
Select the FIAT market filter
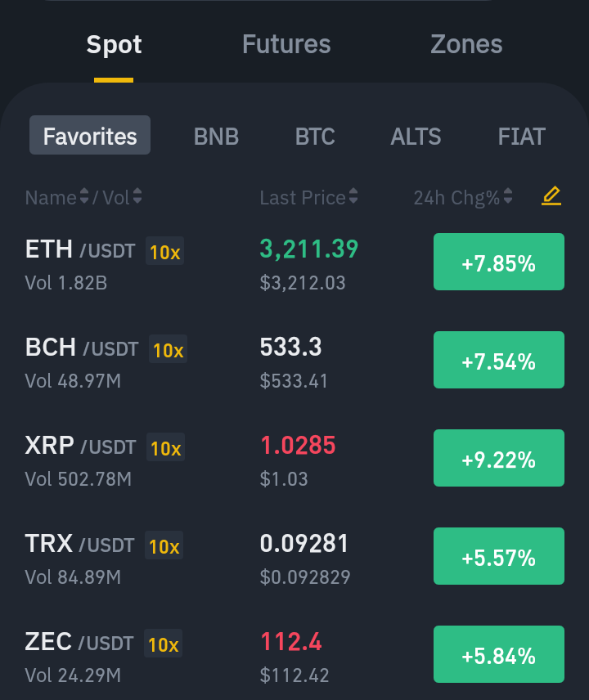click(522, 137)
